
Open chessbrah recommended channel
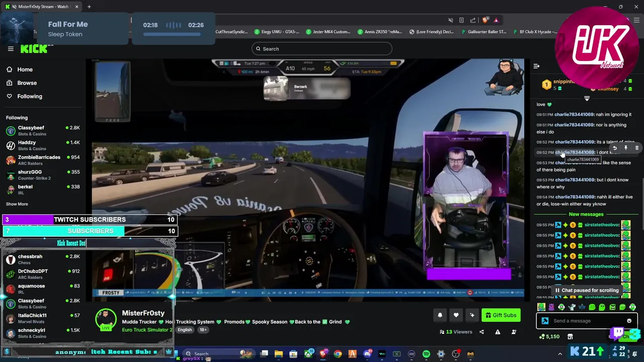[43, 259]
